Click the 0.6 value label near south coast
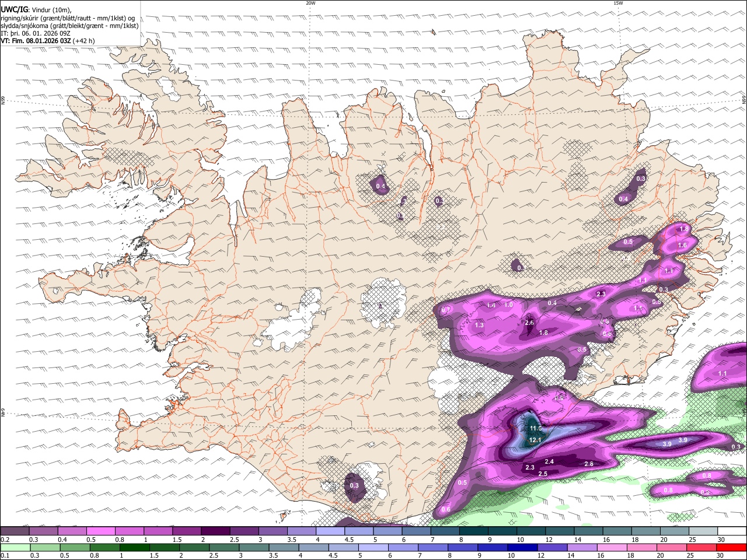 pyautogui.click(x=446, y=510)
